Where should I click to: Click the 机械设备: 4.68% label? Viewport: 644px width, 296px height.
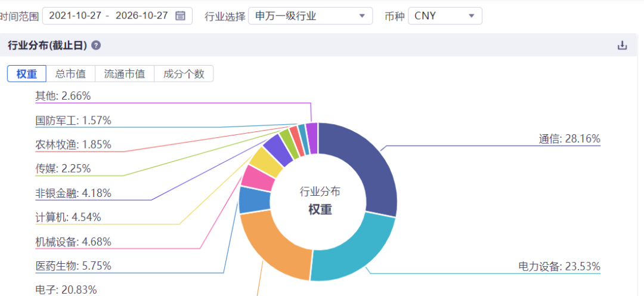coord(73,242)
